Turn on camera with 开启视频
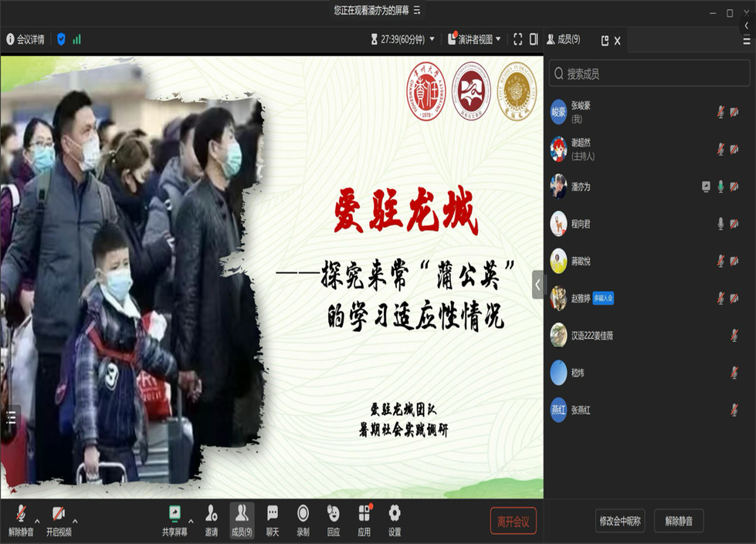 [58, 519]
